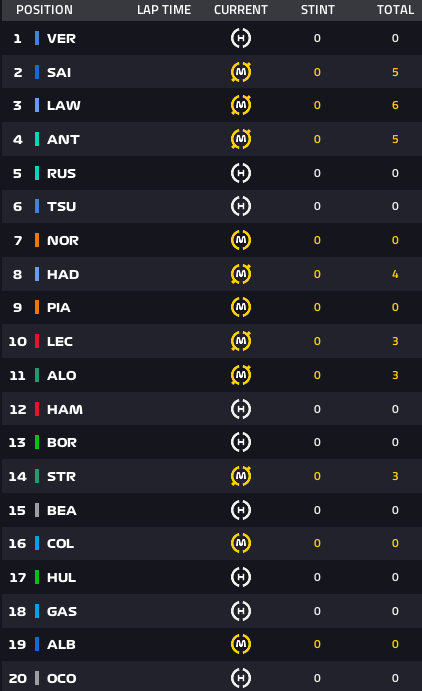Click Hadjar's total tyre laps value 4
Screen dimensions: 422x691
coord(395,274)
